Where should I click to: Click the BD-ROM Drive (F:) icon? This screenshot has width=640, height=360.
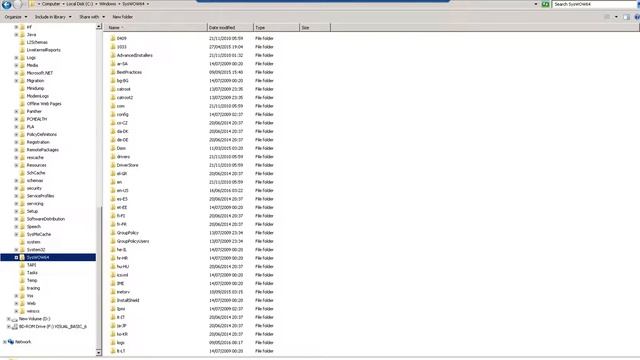coord(15,327)
